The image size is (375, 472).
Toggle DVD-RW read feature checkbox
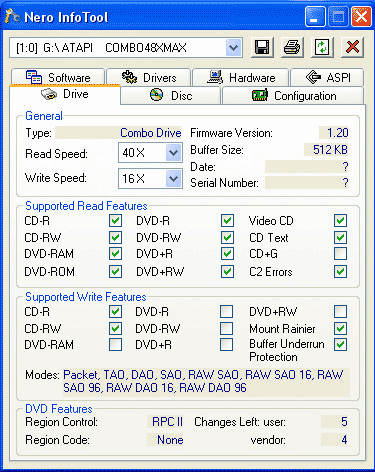tap(227, 238)
